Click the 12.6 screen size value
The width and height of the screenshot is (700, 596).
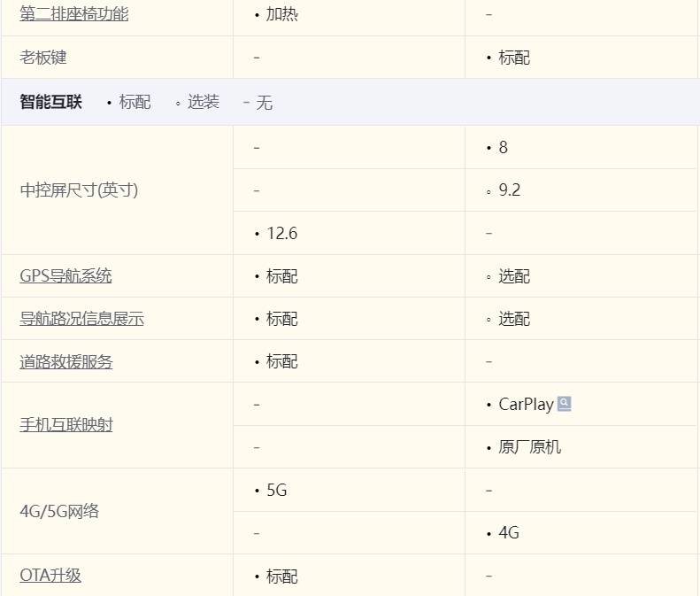coord(281,233)
